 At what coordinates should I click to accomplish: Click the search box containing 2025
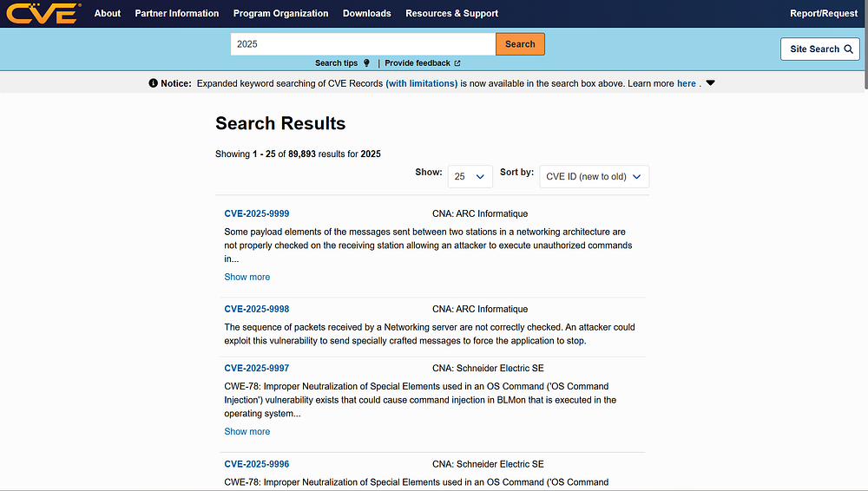(363, 44)
